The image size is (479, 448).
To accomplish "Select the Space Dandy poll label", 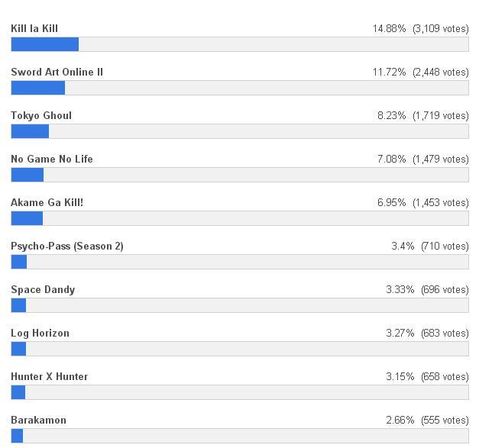I will tap(43, 290).
